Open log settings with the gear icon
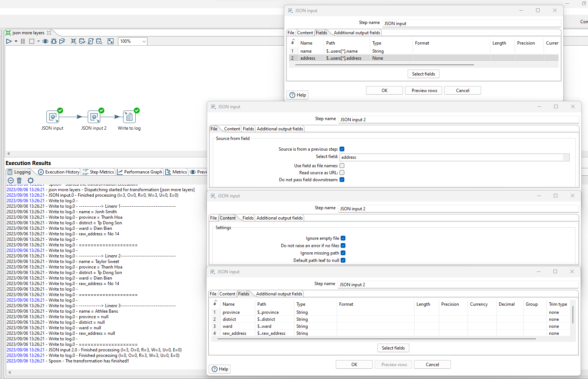The height and width of the screenshot is (379, 588). (31, 180)
